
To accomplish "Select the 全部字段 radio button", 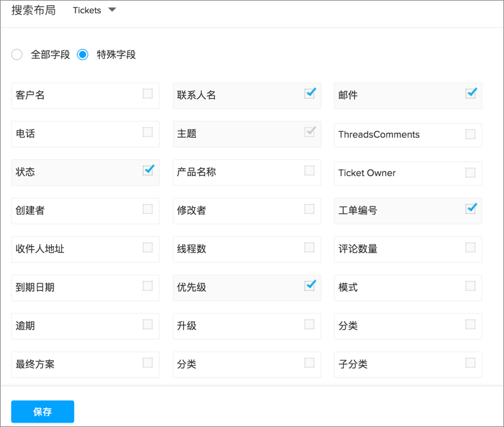I will click(x=17, y=55).
